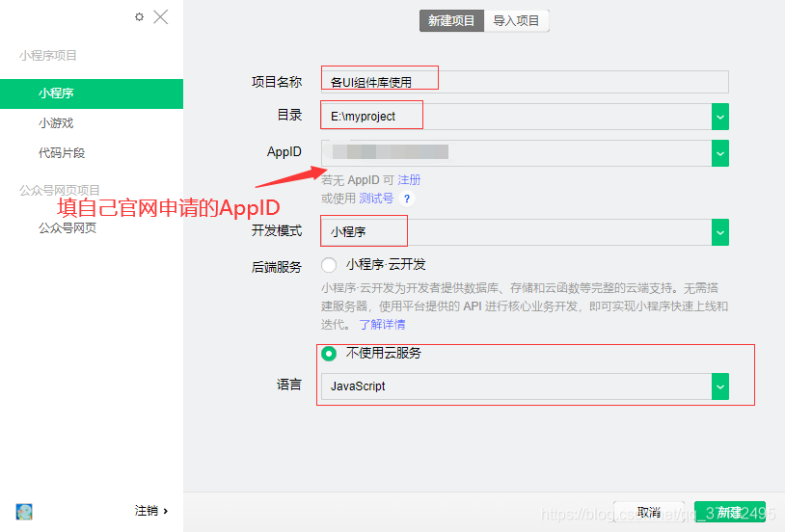Open the 语言 JavaScript dropdown arrow
785x532 pixels.
tap(720, 386)
